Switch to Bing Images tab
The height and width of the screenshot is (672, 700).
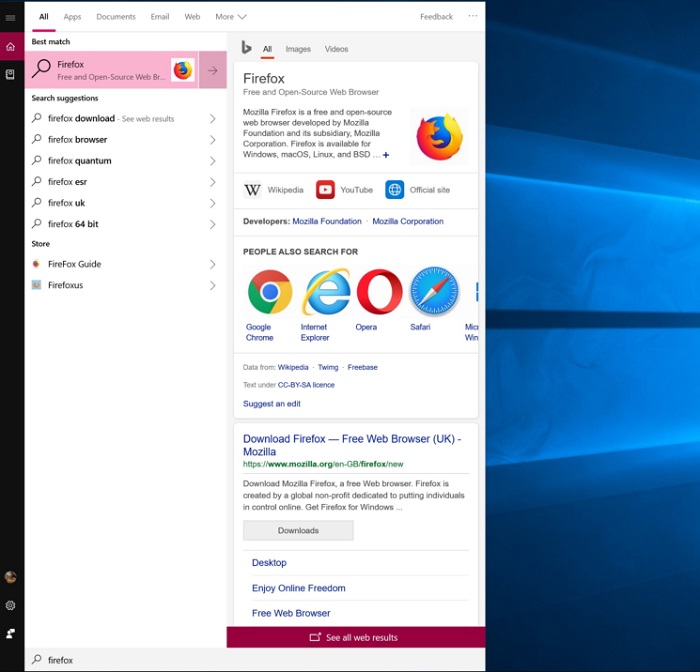coord(298,49)
